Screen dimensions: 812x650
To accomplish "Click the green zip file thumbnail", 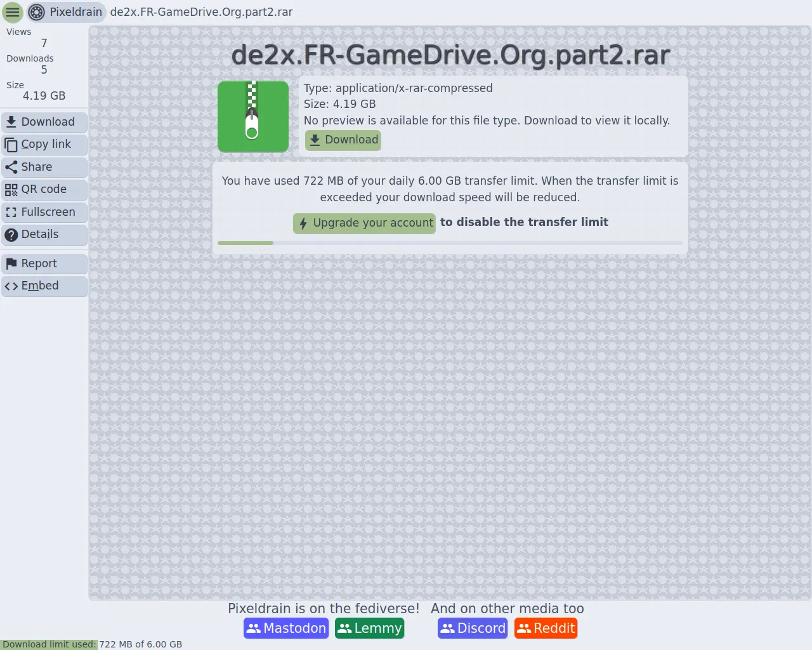I will click(253, 117).
